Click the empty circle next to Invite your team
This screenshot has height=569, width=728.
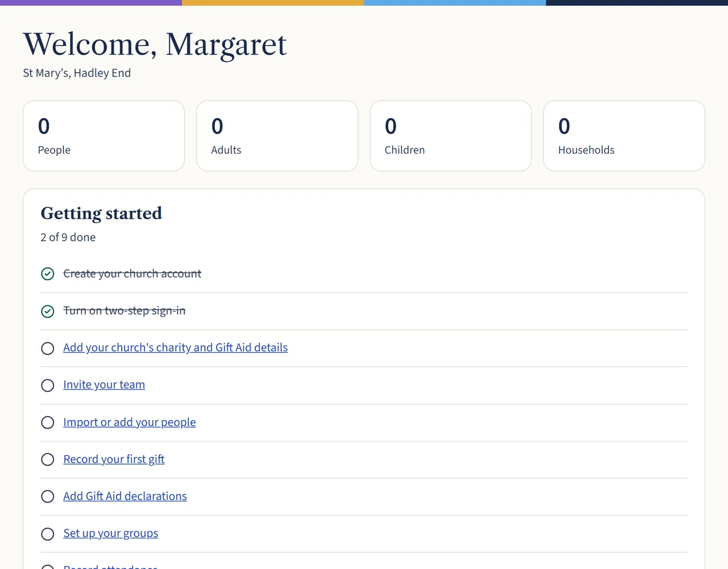(47, 385)
